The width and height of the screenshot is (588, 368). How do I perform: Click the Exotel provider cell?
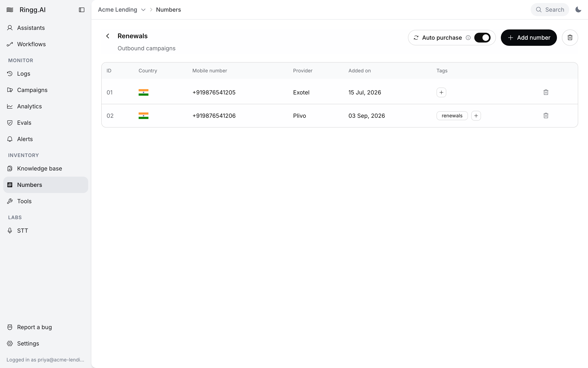point(301,92)
